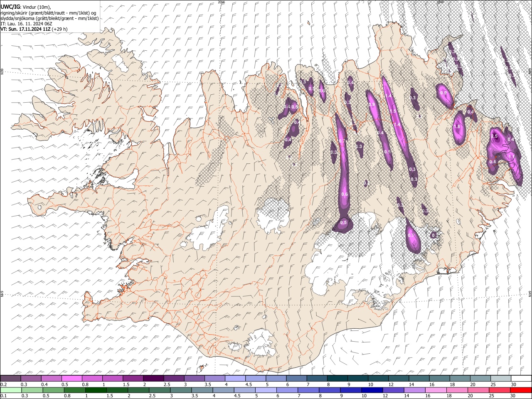The height and width of the screenshot is (399, 532).
Task: Click '10' in the purple-grey snow legend row
Action: click(370, 384)
